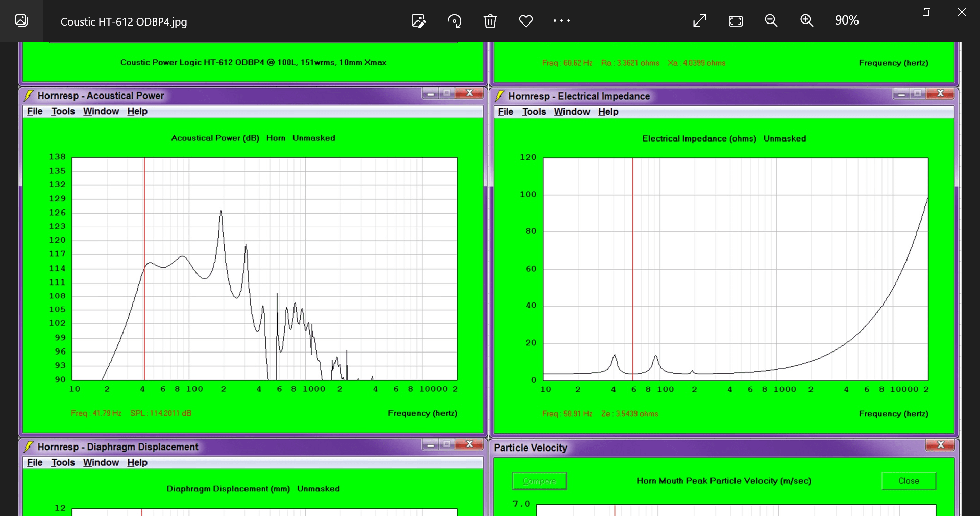Click the Acoustical Power (dB) chart heading

(215, 138)
